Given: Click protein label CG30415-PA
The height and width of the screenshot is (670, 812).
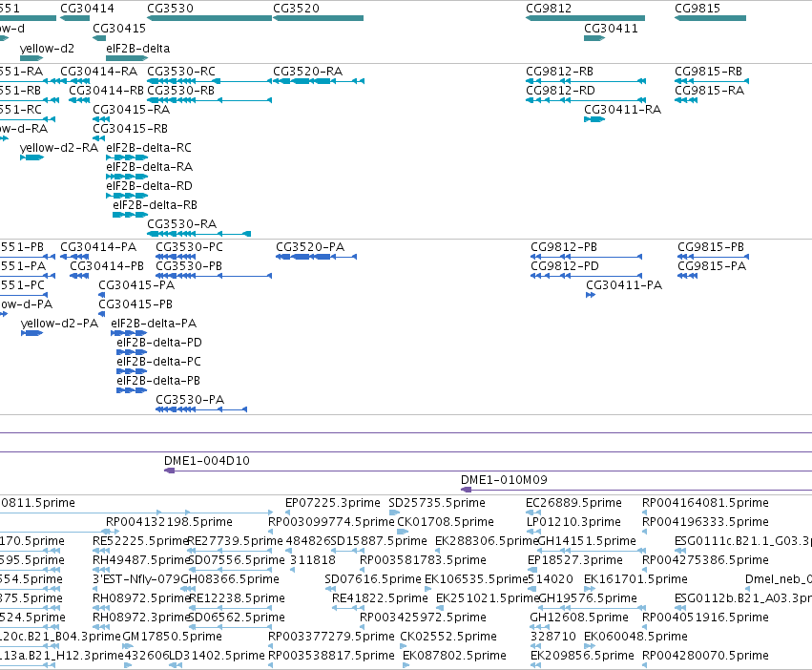Looking at the screenshot, I should 136,286.
